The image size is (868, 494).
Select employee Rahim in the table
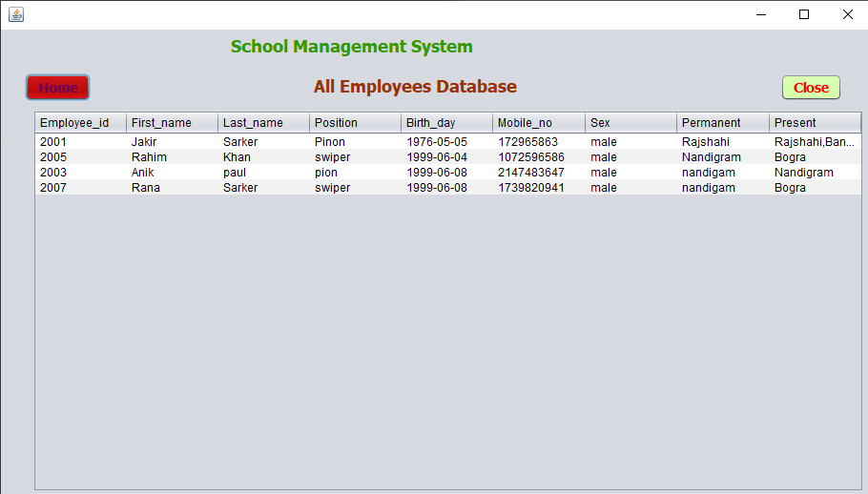point(149,157)
